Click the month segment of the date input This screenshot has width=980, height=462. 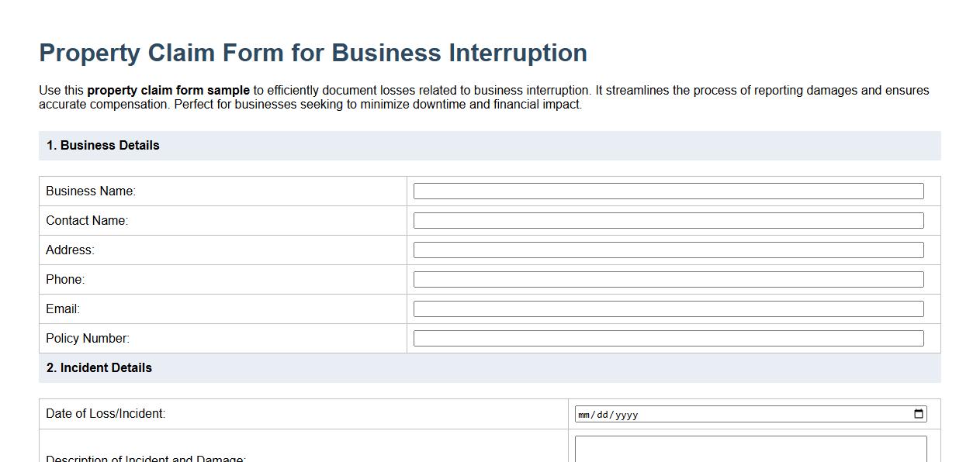click(x=582, y=414)
